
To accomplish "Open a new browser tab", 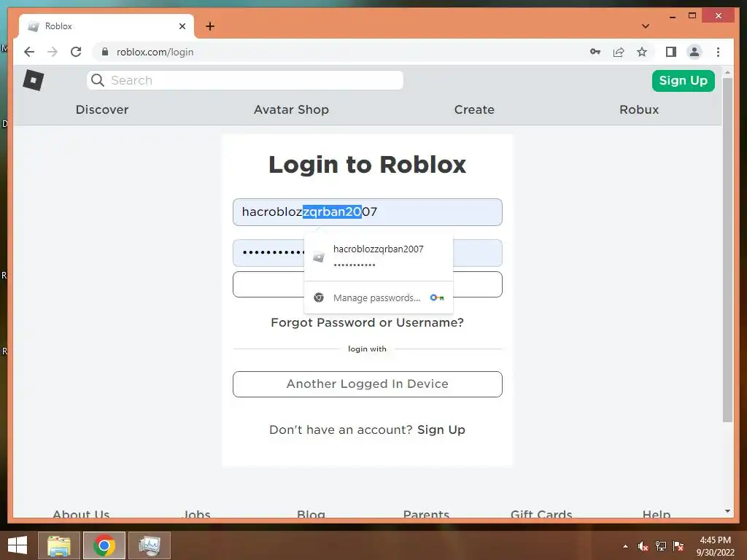I will pos(210,26).
